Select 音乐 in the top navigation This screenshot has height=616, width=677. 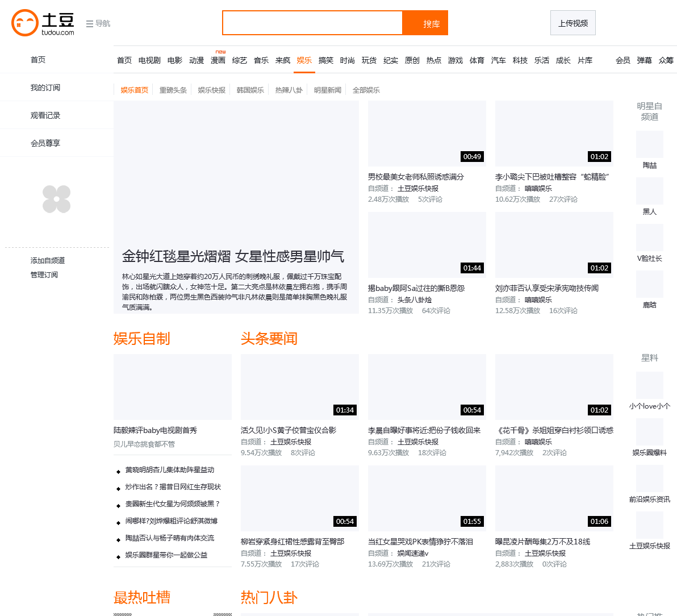[x=261, y=60]
